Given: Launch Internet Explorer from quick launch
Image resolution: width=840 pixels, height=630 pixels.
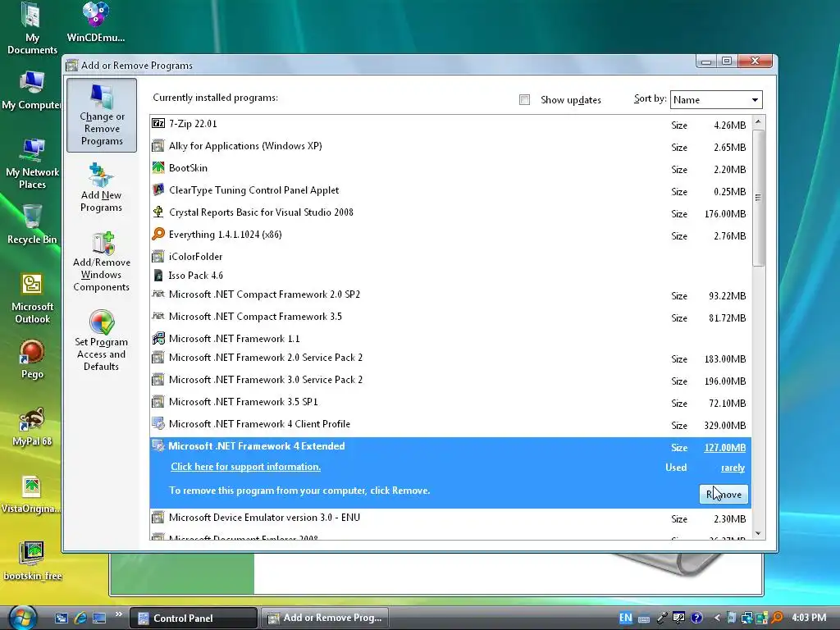Looking at the screenshot, I should click(x=80, y=618).
